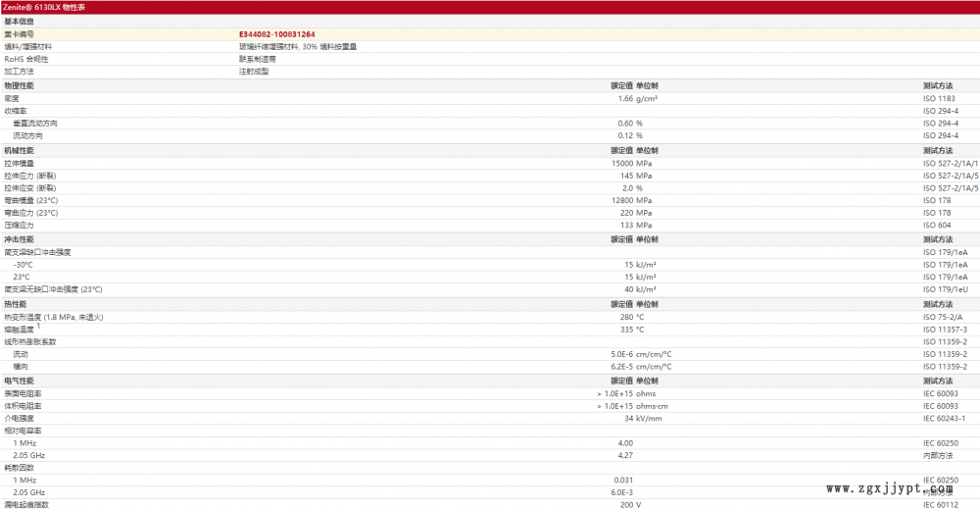Screen dimensions: 980x510
Task: Click the yellow card number E344082-100831264 link
Action: click(x=276, y=33)
